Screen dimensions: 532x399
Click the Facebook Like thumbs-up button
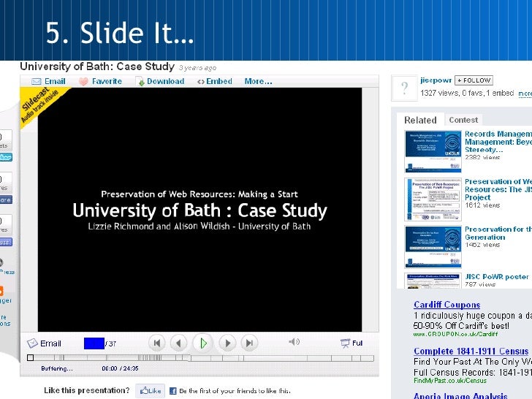(151, 390)
